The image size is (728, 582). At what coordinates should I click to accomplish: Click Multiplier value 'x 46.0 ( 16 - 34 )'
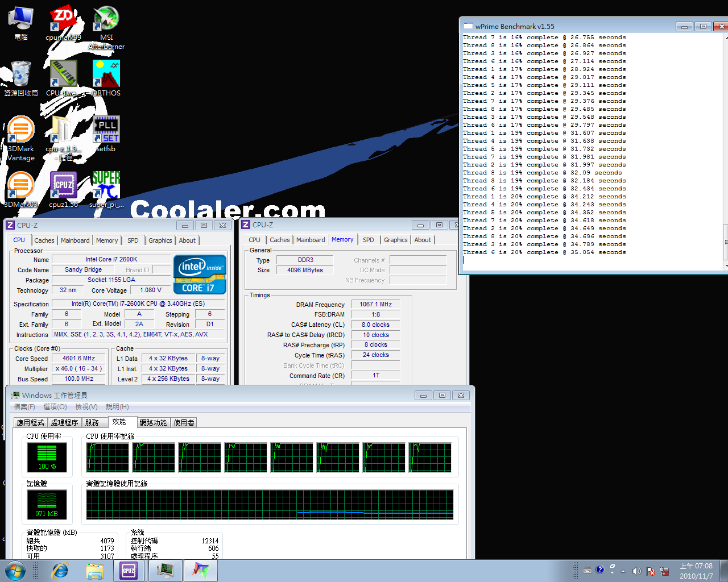pos(79,369)
